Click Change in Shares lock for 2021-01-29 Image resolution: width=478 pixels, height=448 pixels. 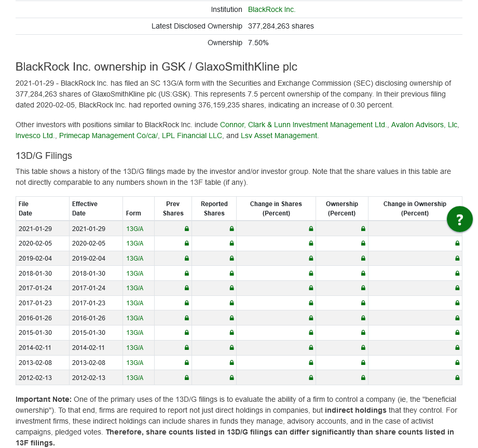point(311,228)
